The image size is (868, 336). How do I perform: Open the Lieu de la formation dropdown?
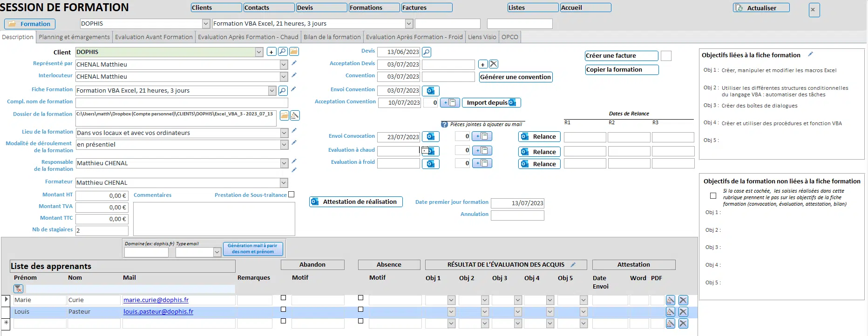coord(284,133)
